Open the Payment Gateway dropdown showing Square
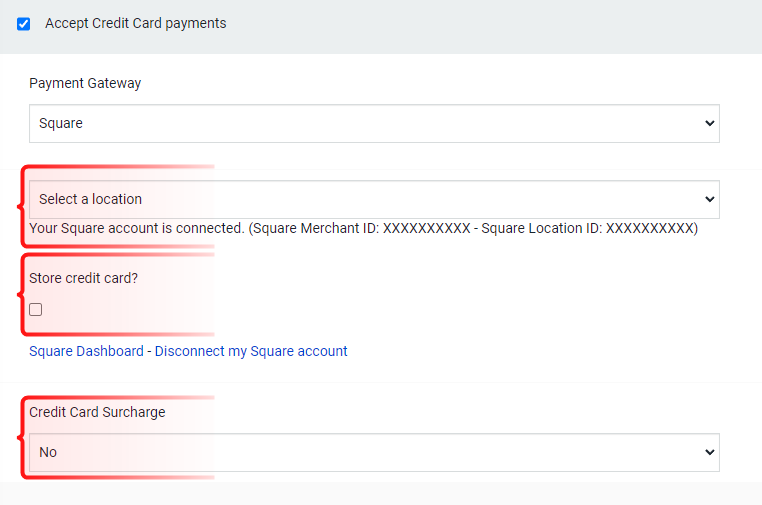 click(374, 123)
